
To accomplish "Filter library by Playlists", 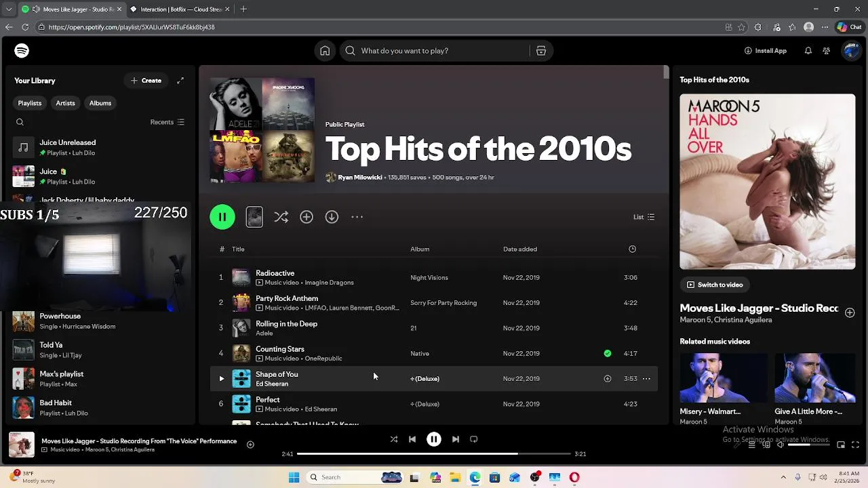I will [x=30, y=103].
